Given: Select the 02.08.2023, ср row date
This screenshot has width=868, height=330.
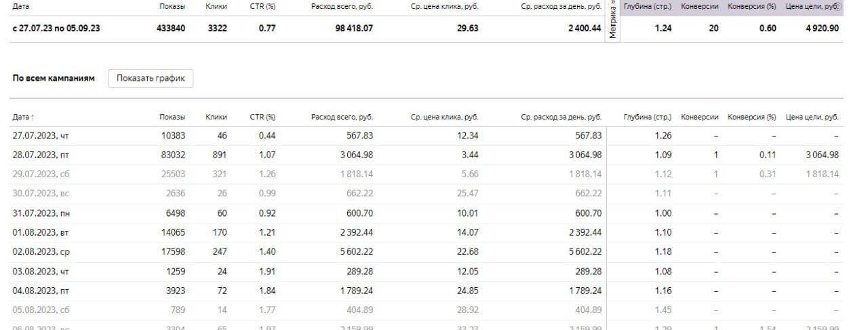Looking at the screenshot, I should (x=41, y=252).
